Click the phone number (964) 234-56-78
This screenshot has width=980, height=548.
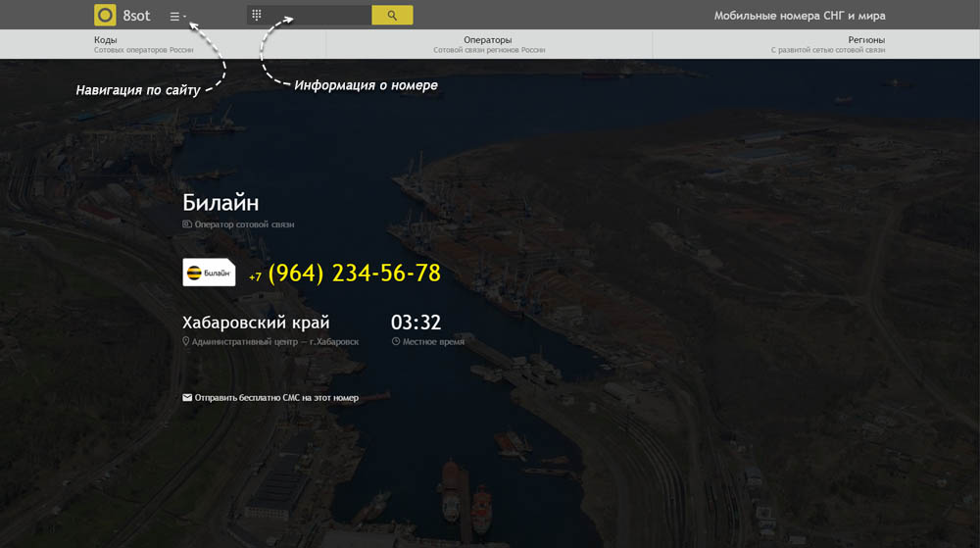tap(355, 274)
